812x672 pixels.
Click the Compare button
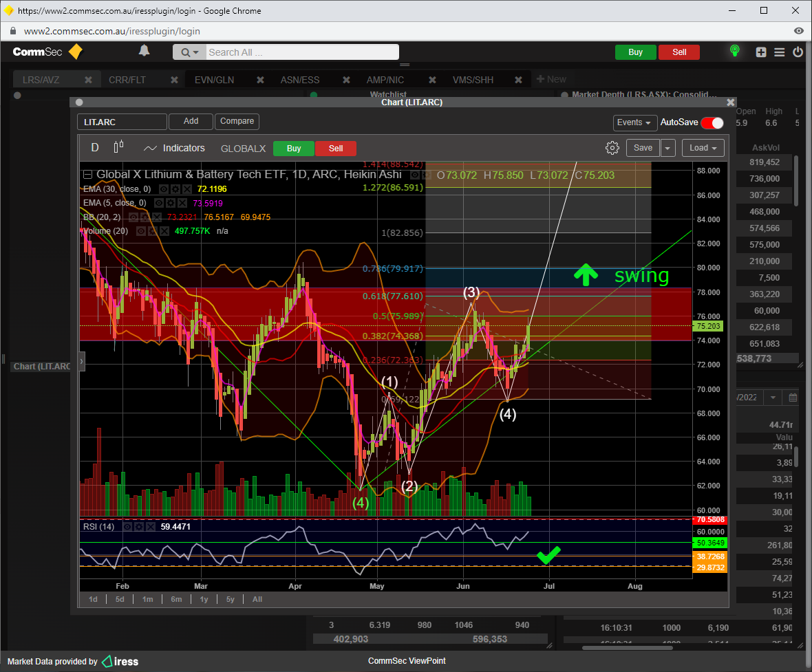(x=237, y=121)
